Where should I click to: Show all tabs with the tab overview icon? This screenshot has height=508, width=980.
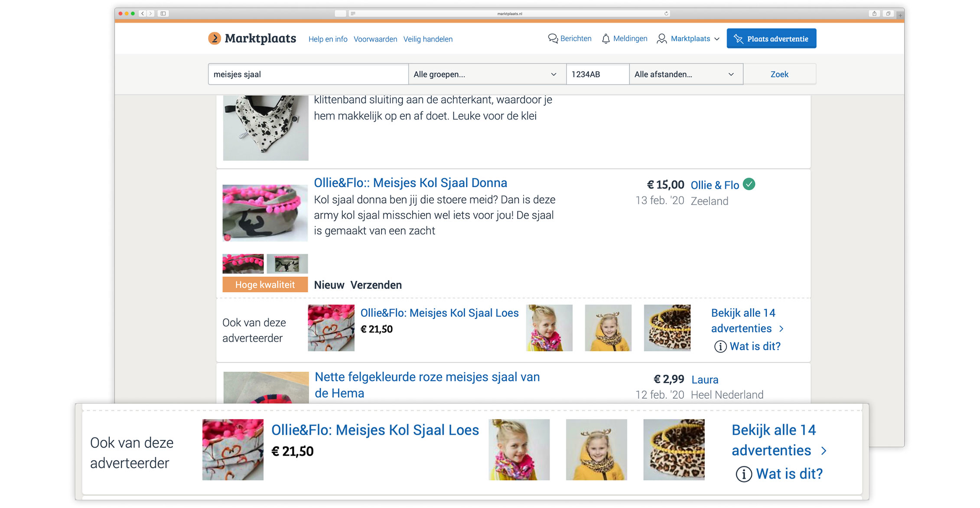(x=888, y=13)
